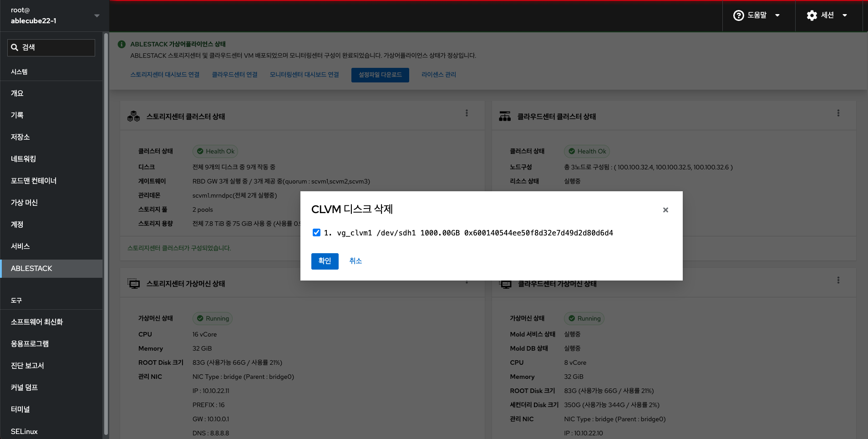The image size is (868, 439).
Task: Expand the root@ablecube22-1 host switcher
Action: tap(55, 15)
